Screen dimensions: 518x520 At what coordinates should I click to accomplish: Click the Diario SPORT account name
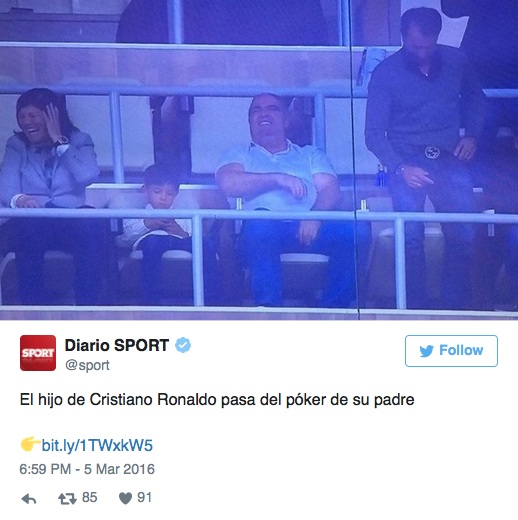(x=117, y=345)
